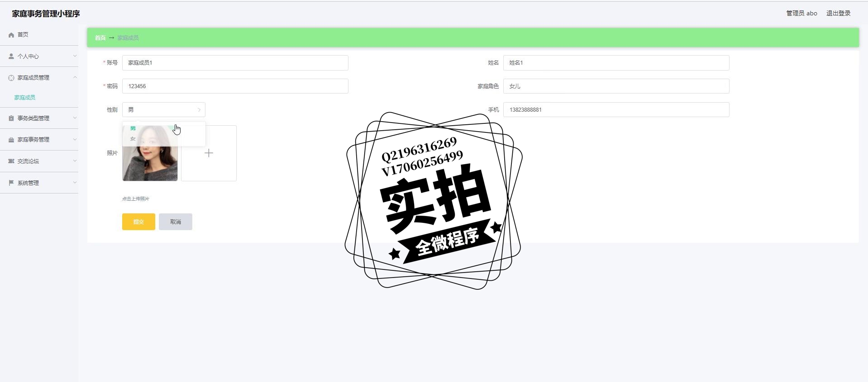Click the person icon for 个人中心

coord(11,57)
